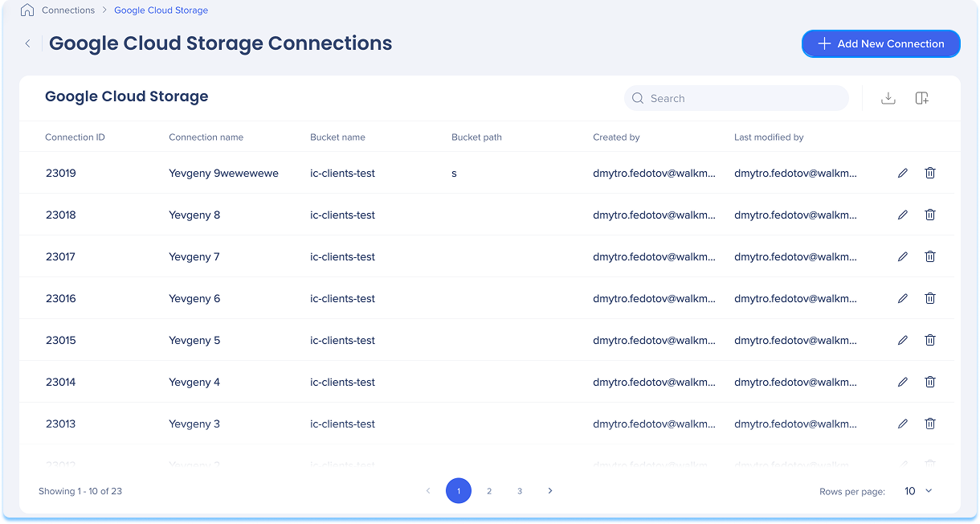This screenshot has width=980, height=524.
Task: Click ic-clients-test bucket in row 23016
Action: coord(342,298)
